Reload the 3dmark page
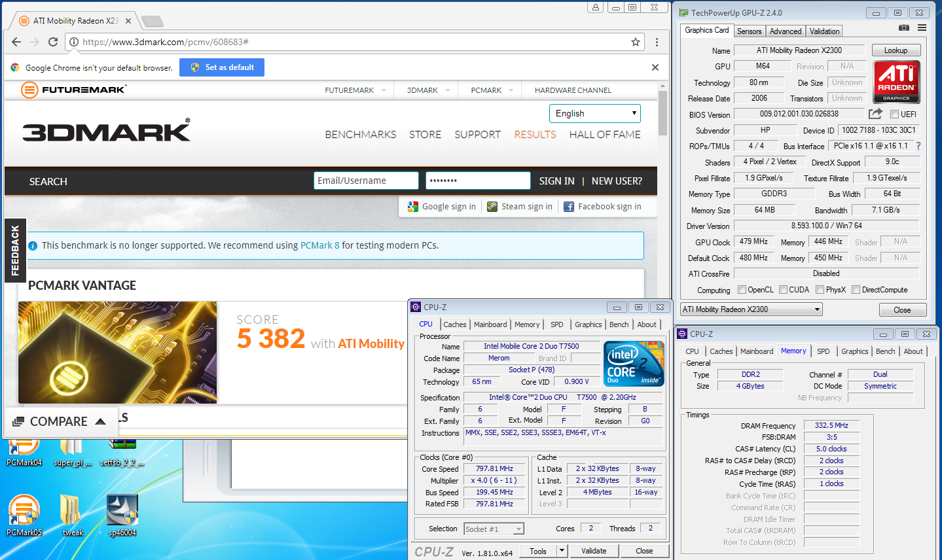This screenshot has width=942, height=560. [x=53, y=42]
